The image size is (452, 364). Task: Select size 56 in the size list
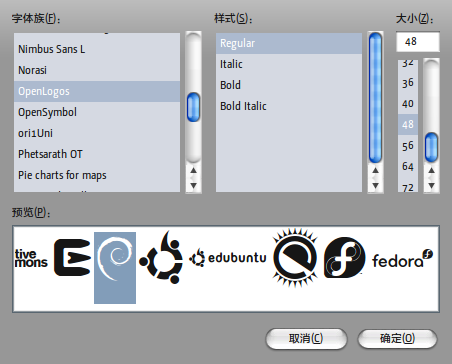pyautogui.click(x=408, y=146)
